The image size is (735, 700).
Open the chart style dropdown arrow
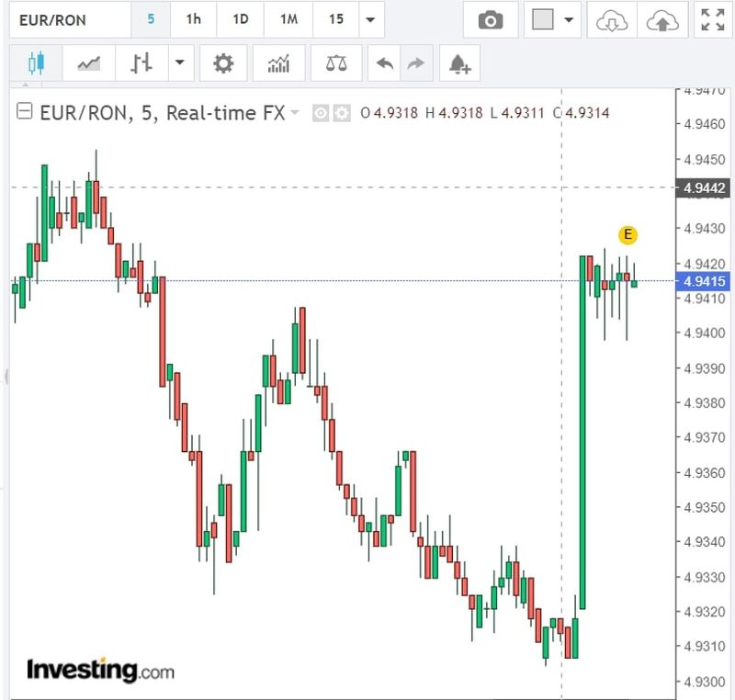[179, 63]
